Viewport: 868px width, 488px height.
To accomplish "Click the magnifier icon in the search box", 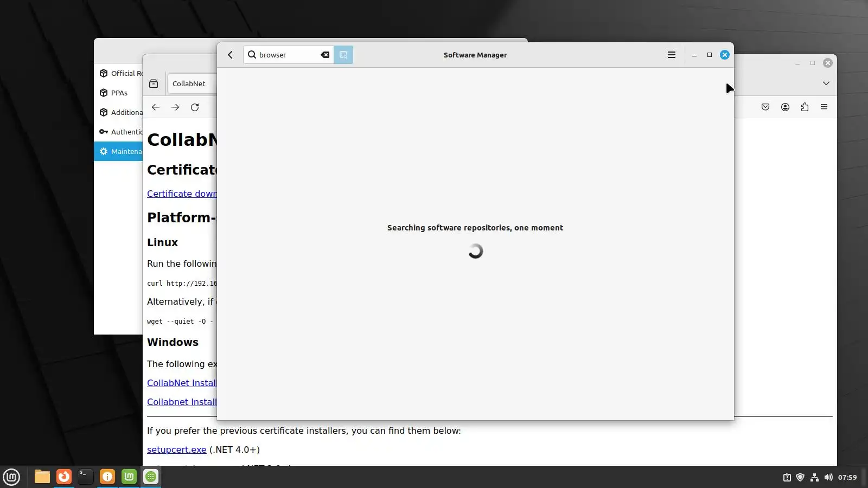I will [x=252, y=55].
